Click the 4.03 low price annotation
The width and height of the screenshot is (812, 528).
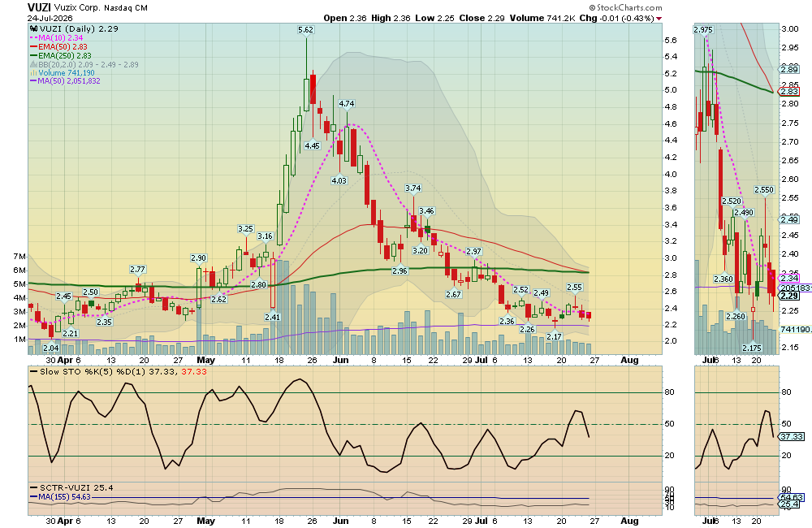[x=339, y=180]
